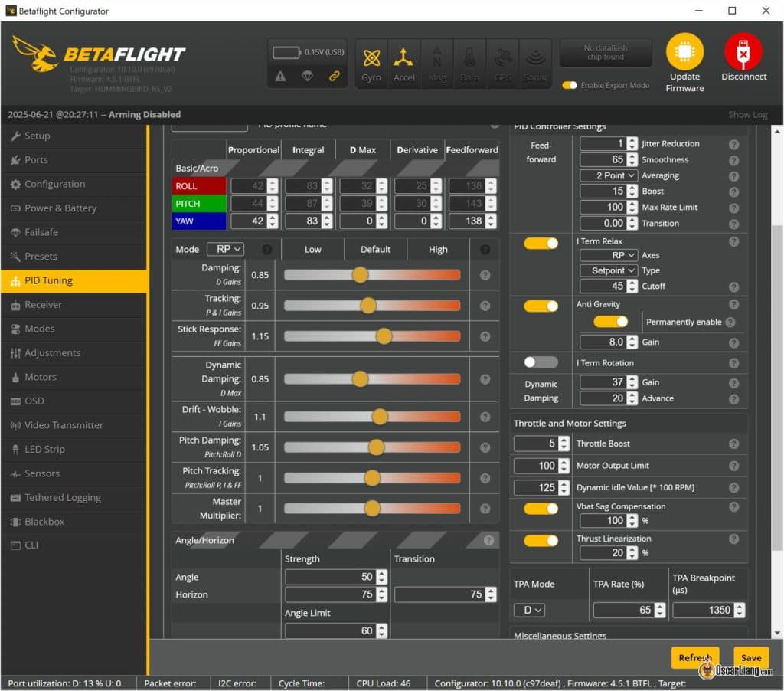The image size is (784, 691).
Task: Open help for Stick Response slider
Action: pyautogui.click(x=485, y=337)
